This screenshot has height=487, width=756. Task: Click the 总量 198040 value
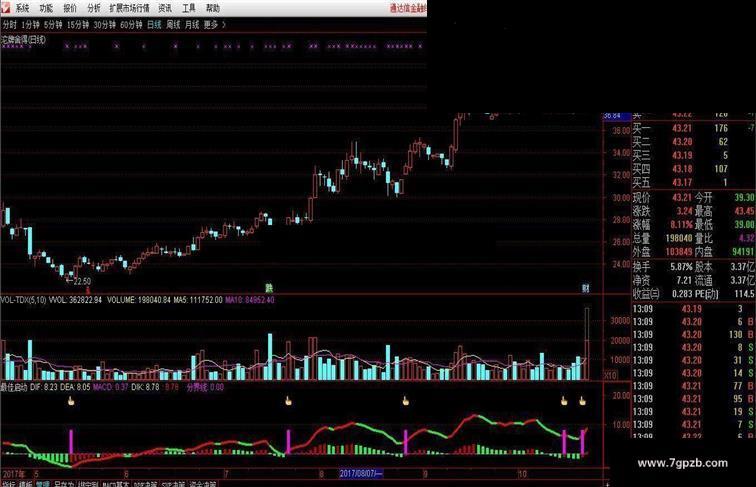[679, 238]
